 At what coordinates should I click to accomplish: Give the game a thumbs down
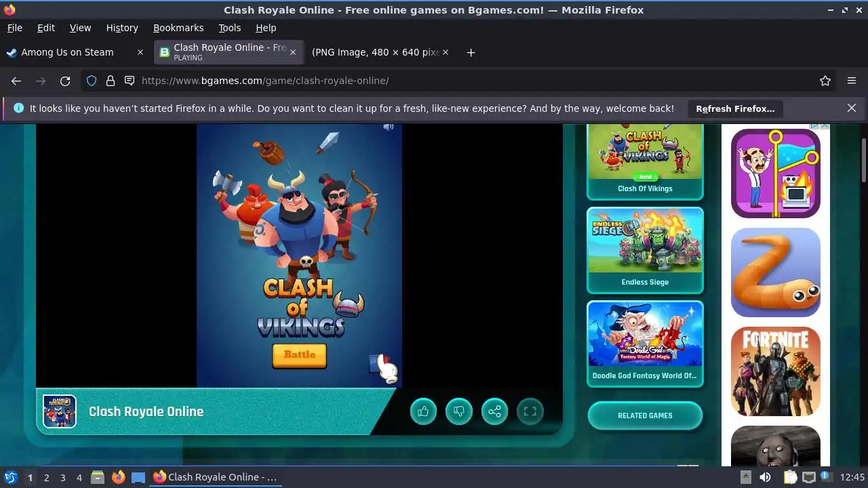459,411
